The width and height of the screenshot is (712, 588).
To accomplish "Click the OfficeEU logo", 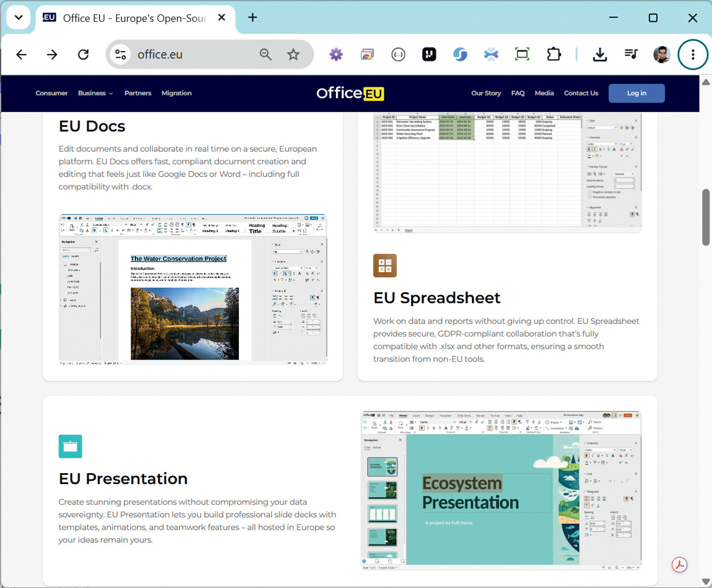I will coord(350,93).
